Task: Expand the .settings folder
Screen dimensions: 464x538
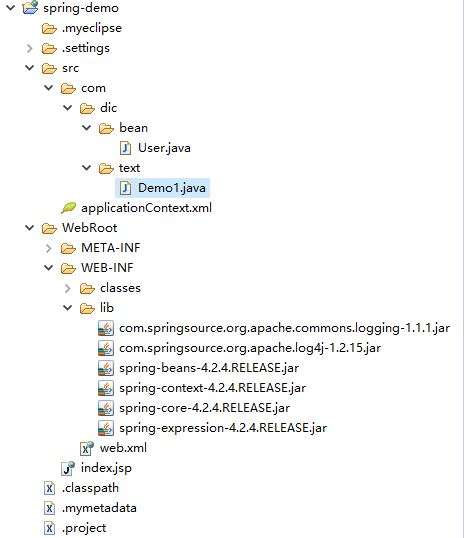Action: (x=30, y=48)
